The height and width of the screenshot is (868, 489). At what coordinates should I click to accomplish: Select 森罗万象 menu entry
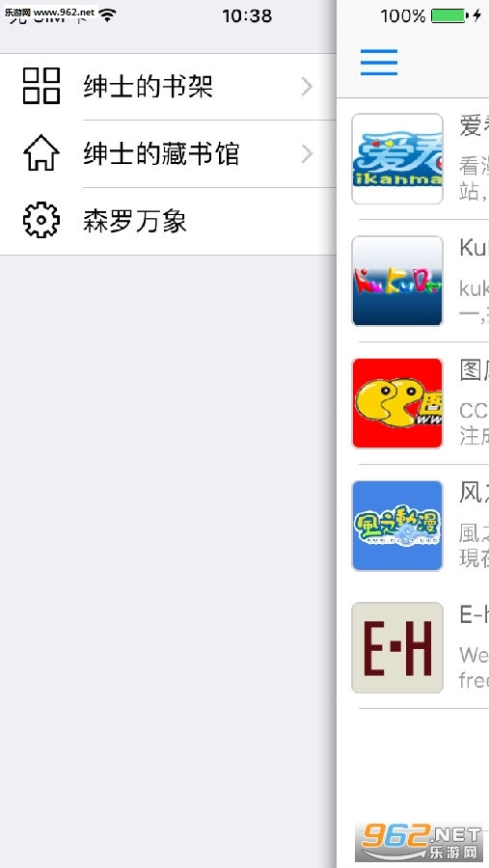(168, 222)
